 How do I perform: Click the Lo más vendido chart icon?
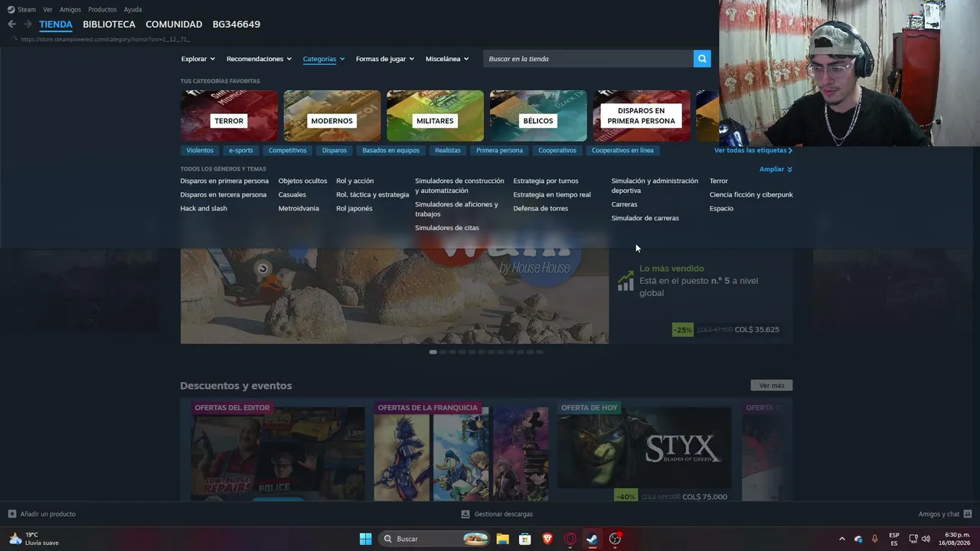click(626, 281)
